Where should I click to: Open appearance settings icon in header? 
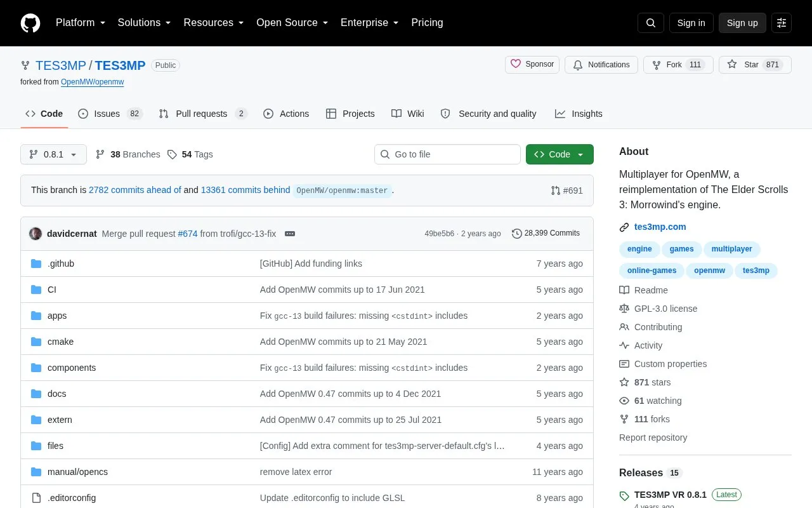[782, 23]
